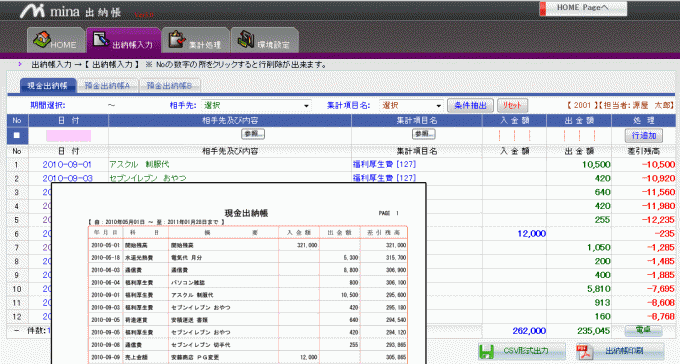Viewport: 680px width, 364px height.
Task: Open the HOME tab
Action: click(56, 40)
